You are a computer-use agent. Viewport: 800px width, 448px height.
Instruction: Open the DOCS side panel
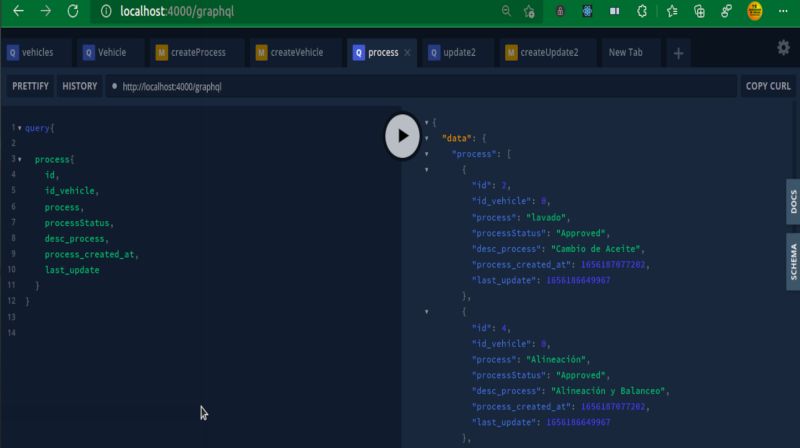[793, 202]
